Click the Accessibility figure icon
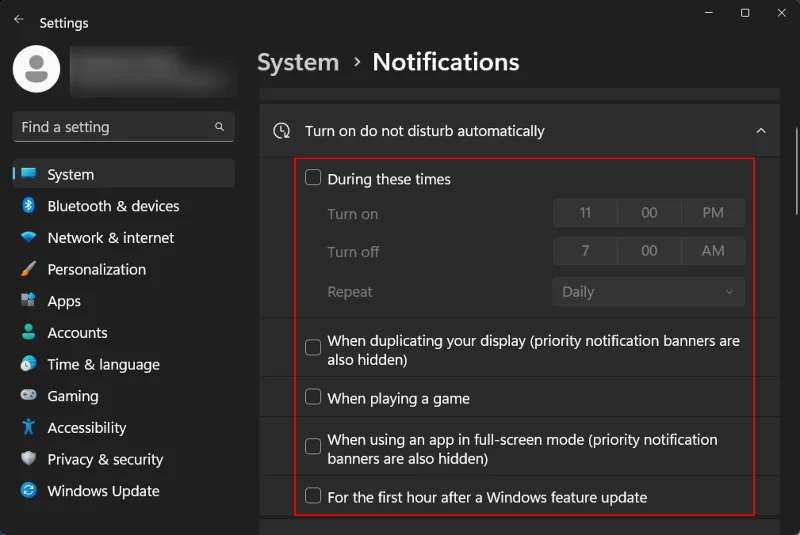 tap(29, 427)
